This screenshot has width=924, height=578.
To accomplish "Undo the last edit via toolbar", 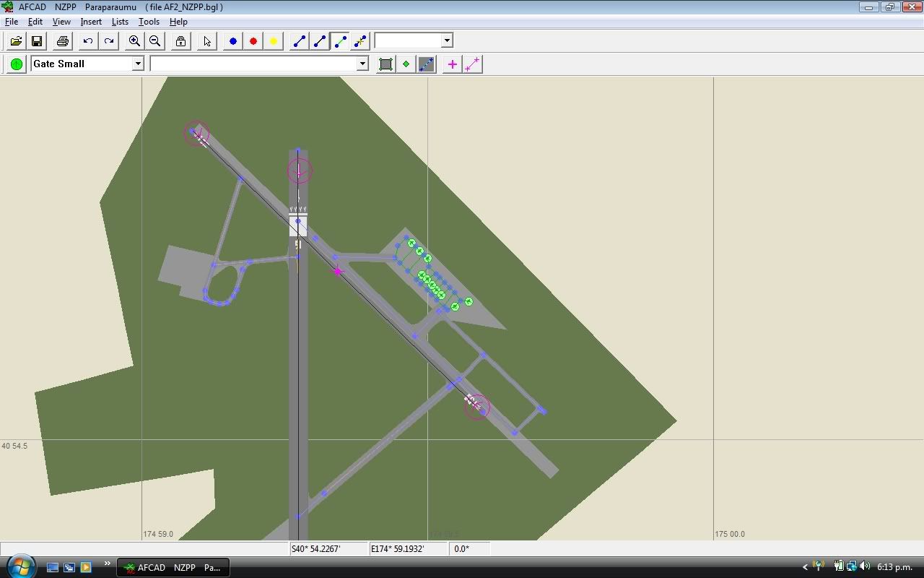I will (88, 41).
